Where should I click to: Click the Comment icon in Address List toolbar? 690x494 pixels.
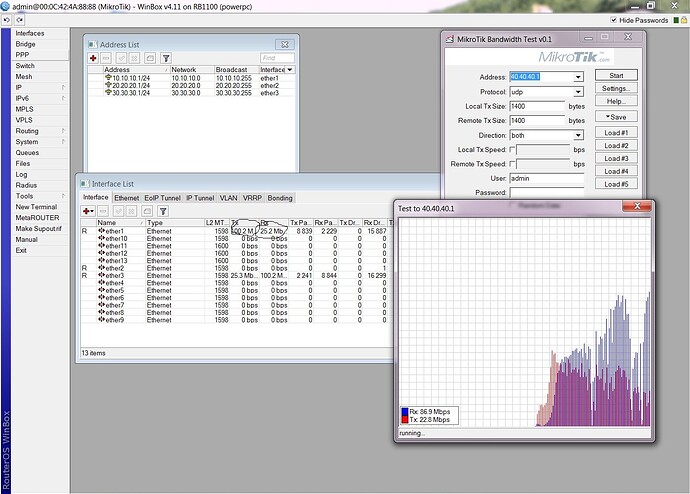click(x=149, y=59)
